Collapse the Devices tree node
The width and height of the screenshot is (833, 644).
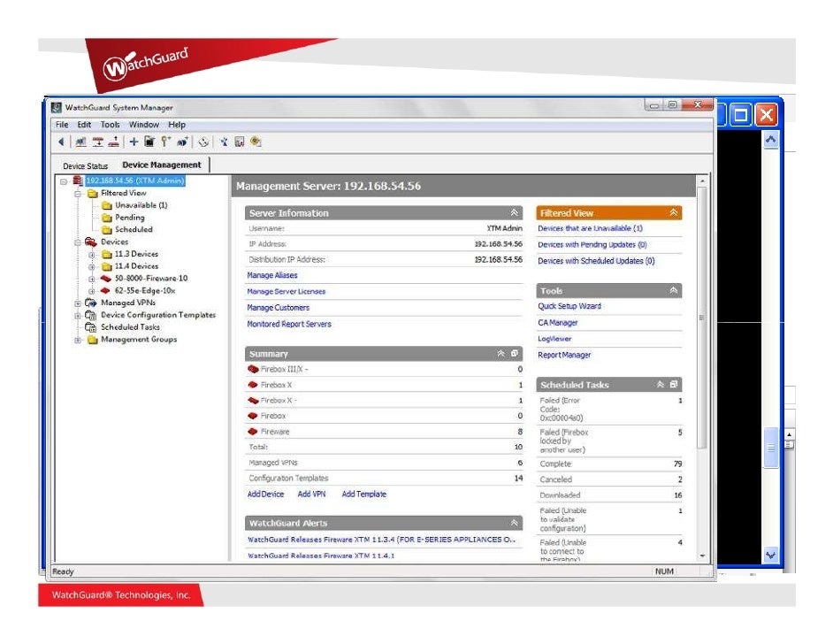pos(78,242)
